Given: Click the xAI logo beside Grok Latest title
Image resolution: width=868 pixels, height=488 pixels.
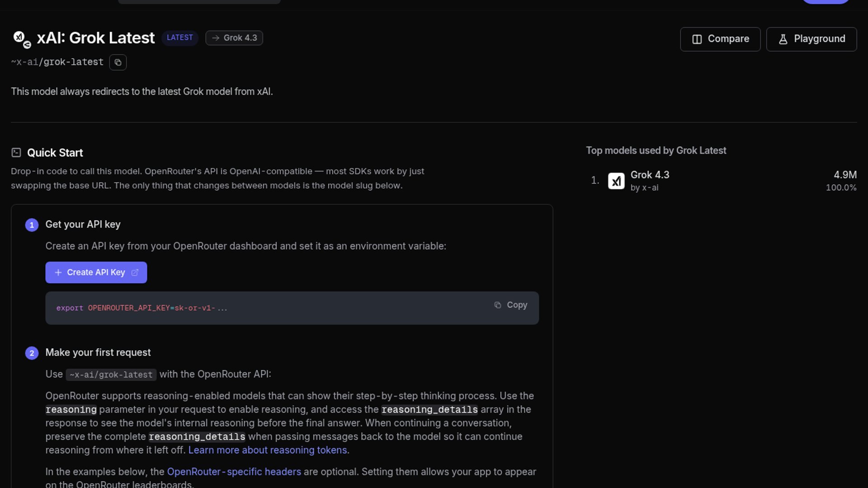Looking at the screenshot, I should [21, 39].
